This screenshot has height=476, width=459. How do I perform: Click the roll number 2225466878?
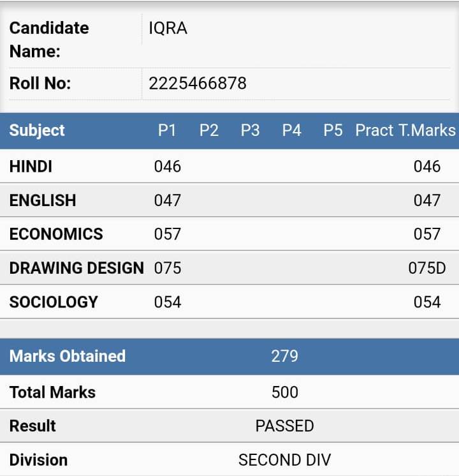pyautogui.click(x=198, y=83)
